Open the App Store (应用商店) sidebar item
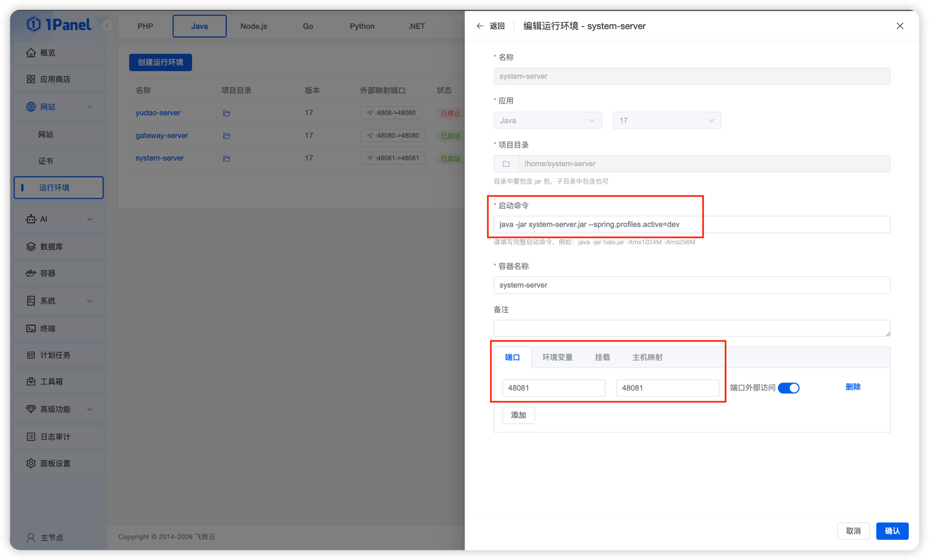The image size is (929, 560). point(55,79)
